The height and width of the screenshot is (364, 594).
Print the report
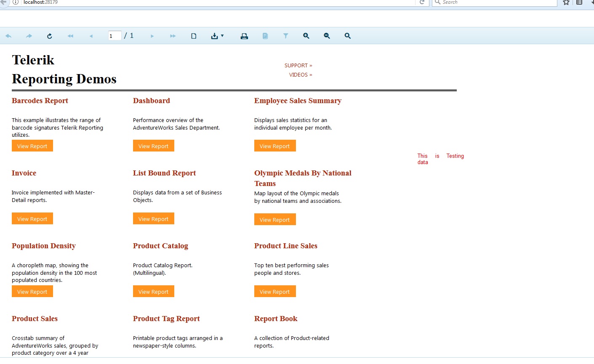(244, 36)
